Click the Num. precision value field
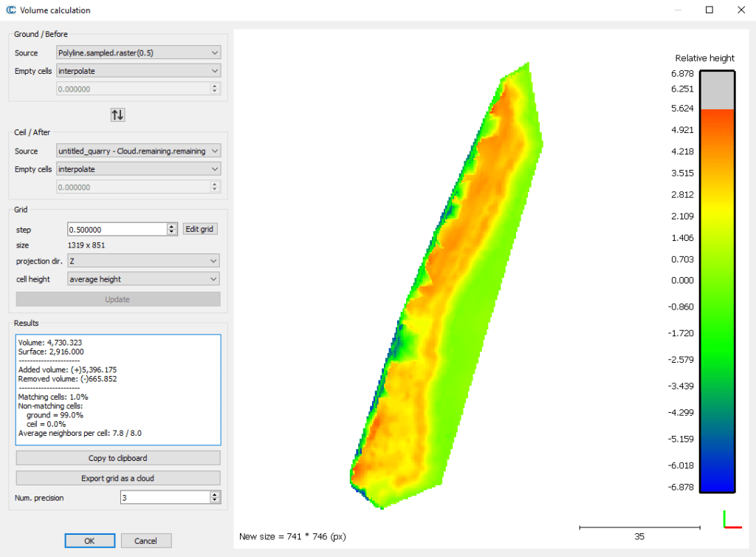The width and height of the screenshot is (756, 557). (164, 498)
